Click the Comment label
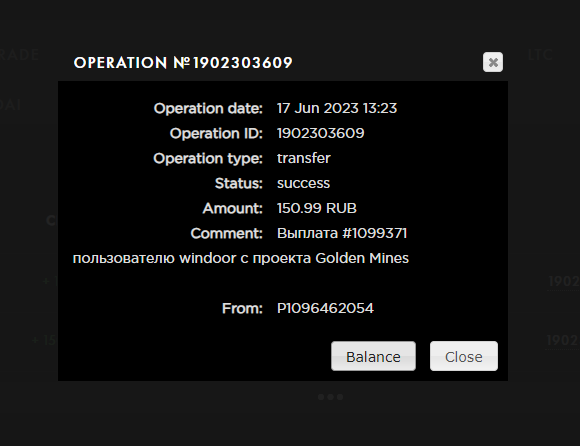Viewport: 580px width, 446px height. click(227, 233)
